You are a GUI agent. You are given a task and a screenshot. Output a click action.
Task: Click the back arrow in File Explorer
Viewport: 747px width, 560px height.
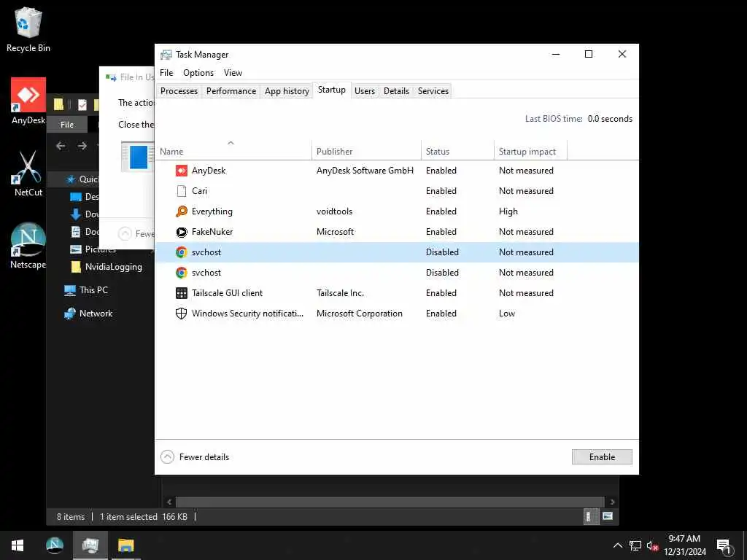61,146
